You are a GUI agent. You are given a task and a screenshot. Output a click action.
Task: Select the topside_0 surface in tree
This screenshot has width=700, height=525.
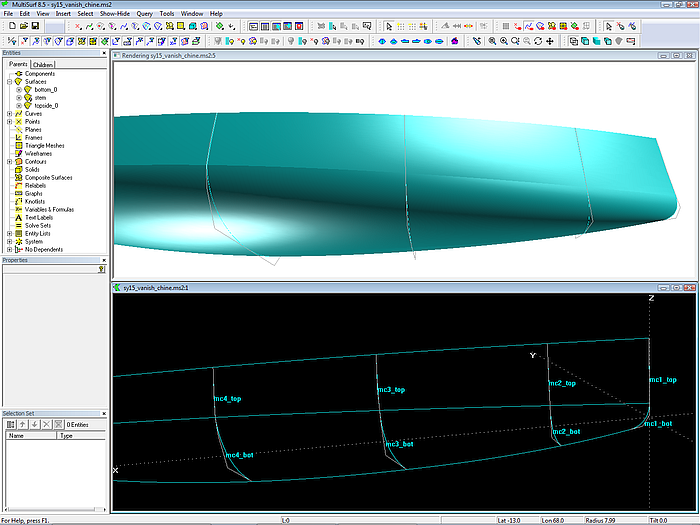coord(46,106)
